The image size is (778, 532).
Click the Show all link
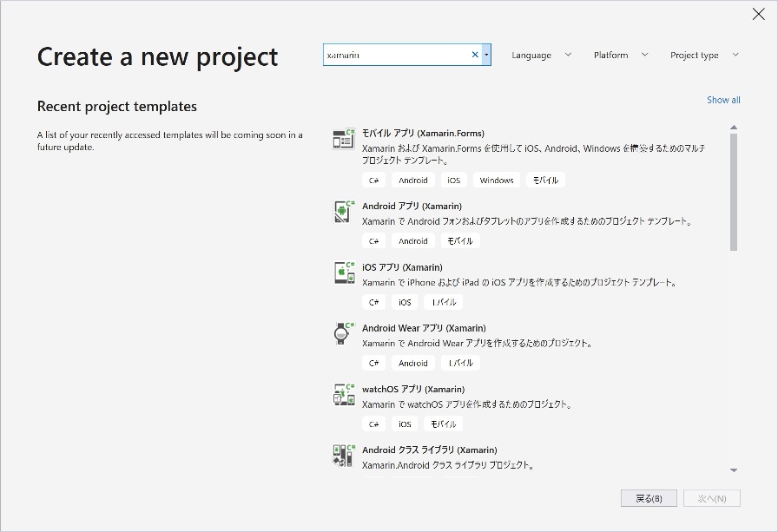pos(723,100)
